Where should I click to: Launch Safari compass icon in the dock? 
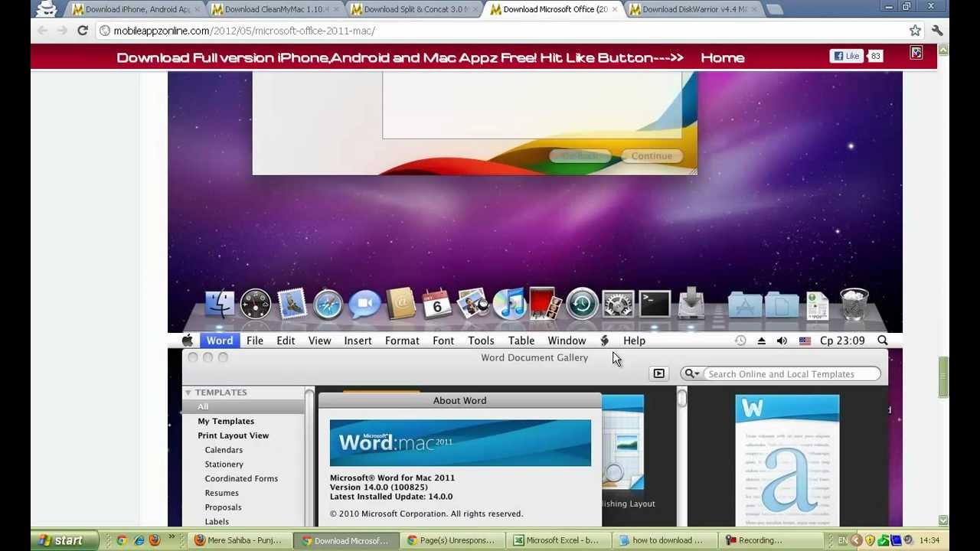click(328, 304)
